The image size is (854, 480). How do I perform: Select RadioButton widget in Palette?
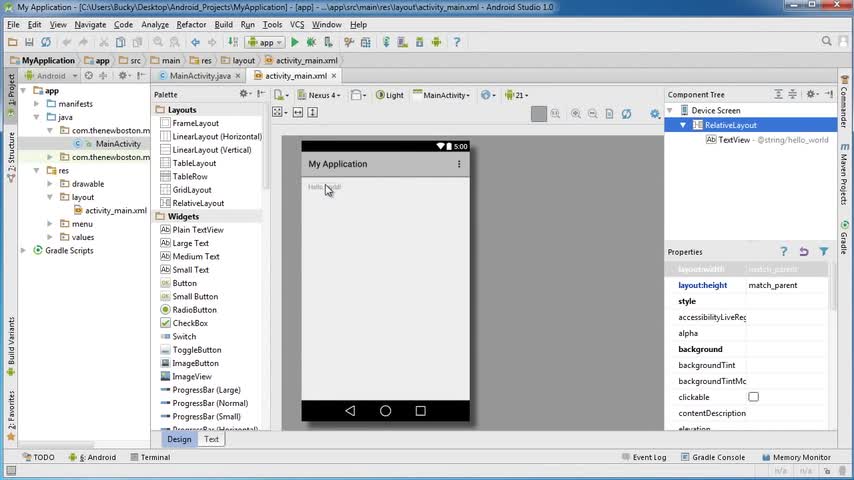(194, 310)
